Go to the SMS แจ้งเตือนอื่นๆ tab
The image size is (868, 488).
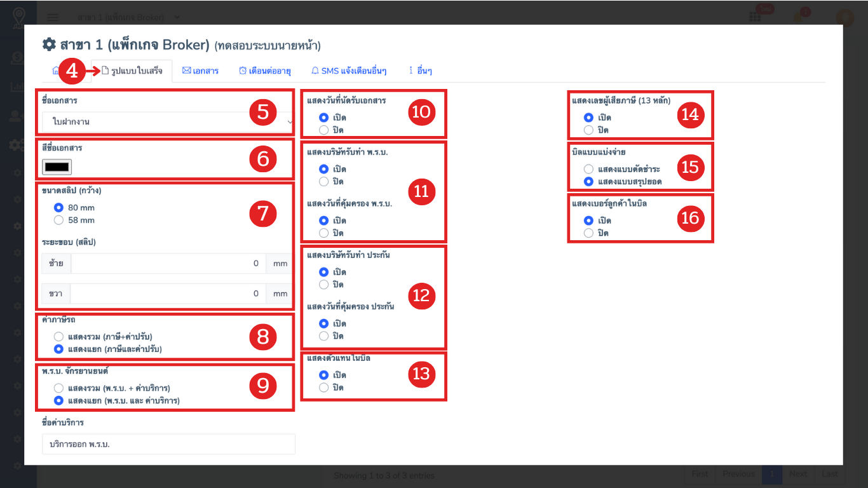349,71
